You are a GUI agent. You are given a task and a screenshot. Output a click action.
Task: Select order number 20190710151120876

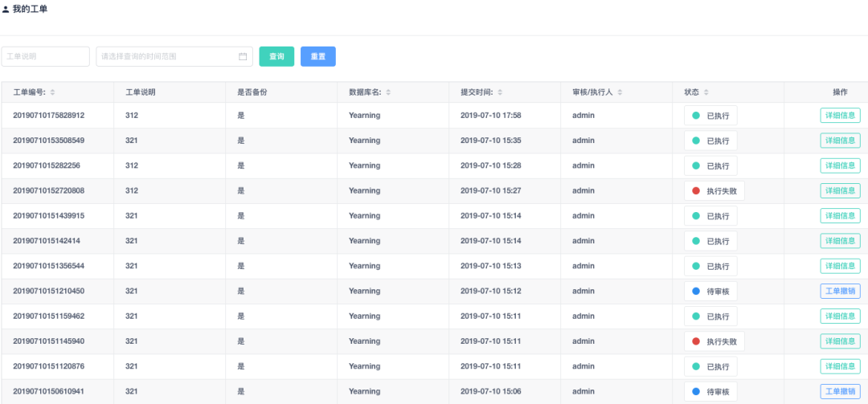coord(49,366)
